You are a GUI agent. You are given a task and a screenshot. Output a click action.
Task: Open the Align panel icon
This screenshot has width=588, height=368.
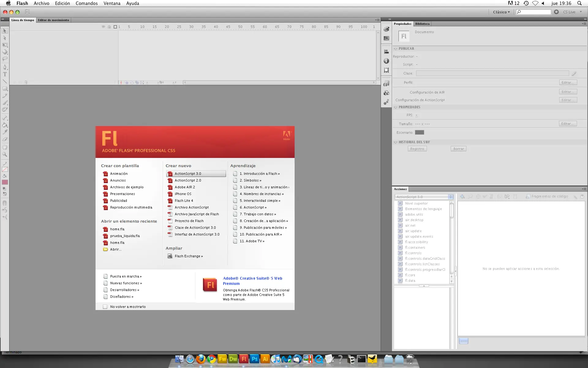click(x=386, y=52)
